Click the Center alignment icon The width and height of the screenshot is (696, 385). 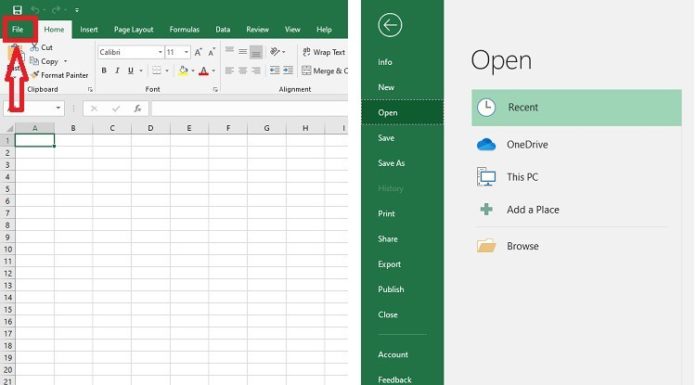243,71
